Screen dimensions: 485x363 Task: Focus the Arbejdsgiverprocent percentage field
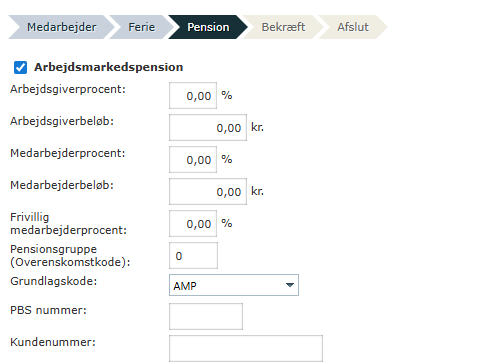click(x=193, y=95)
